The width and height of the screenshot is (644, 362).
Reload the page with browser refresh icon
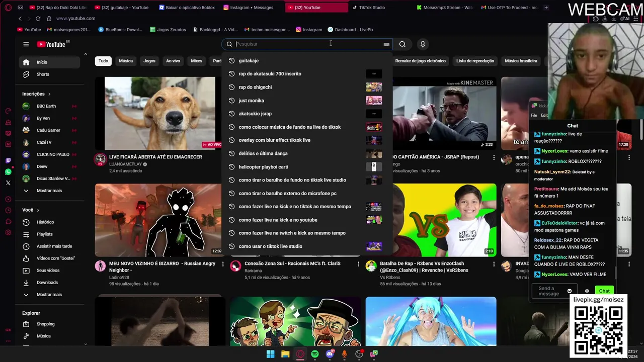click(x=38, y=19)
